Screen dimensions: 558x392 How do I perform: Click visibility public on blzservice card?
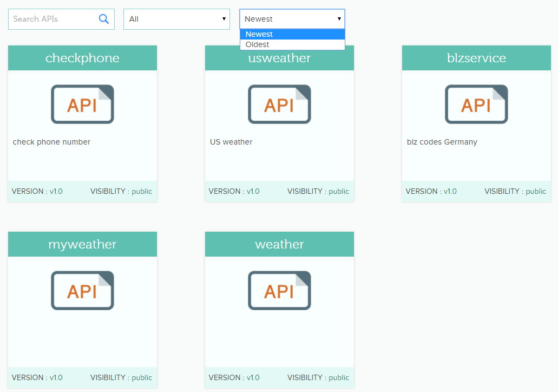[x=515, y=192]
